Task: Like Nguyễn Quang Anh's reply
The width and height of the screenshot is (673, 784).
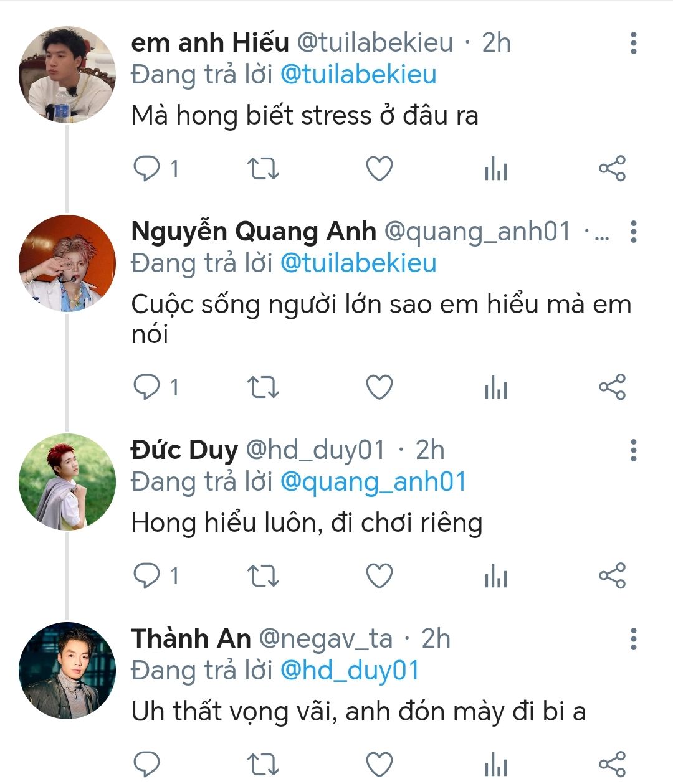Action: point(379,387)
